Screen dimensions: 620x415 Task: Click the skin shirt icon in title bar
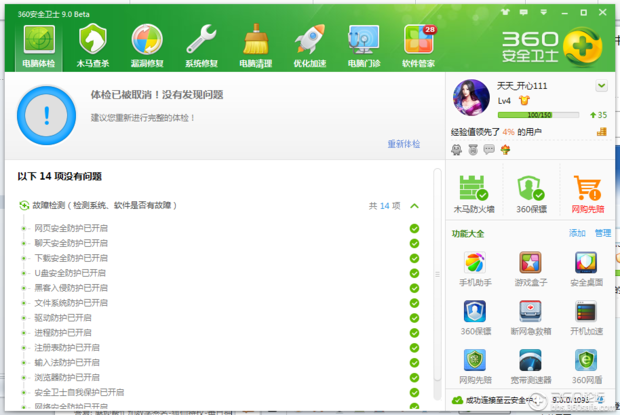[x=505, y=12]
